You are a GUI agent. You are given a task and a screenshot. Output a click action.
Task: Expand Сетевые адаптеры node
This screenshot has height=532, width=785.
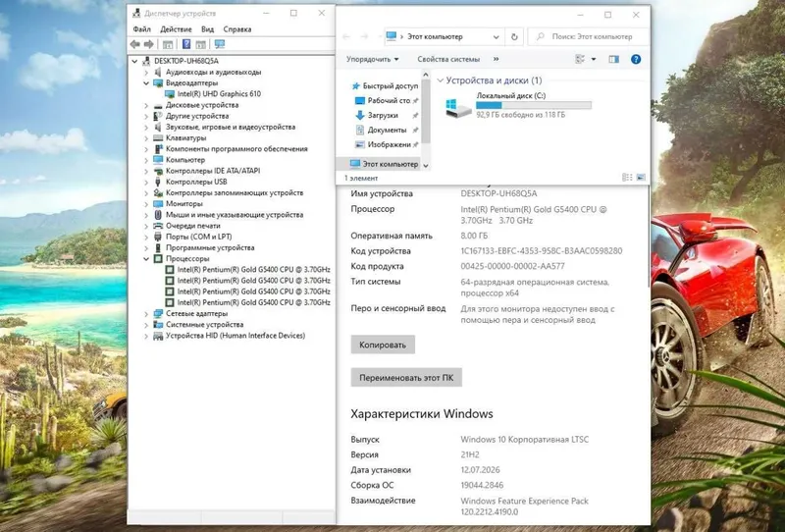click(146, 313)
